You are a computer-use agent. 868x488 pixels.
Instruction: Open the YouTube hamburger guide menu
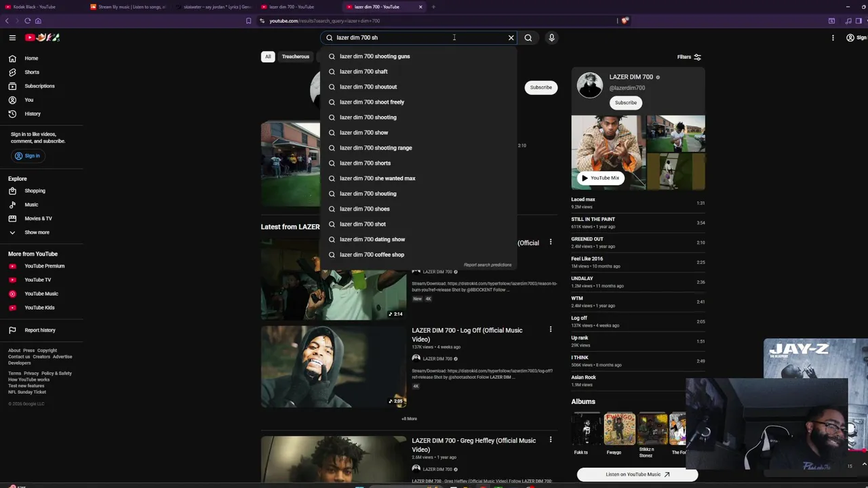12,38
